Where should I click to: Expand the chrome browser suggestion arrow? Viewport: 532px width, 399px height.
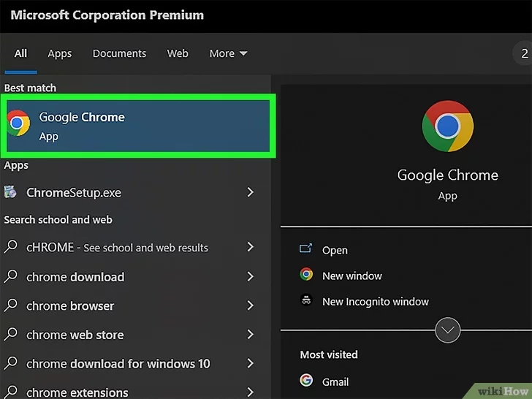[251, 305]
